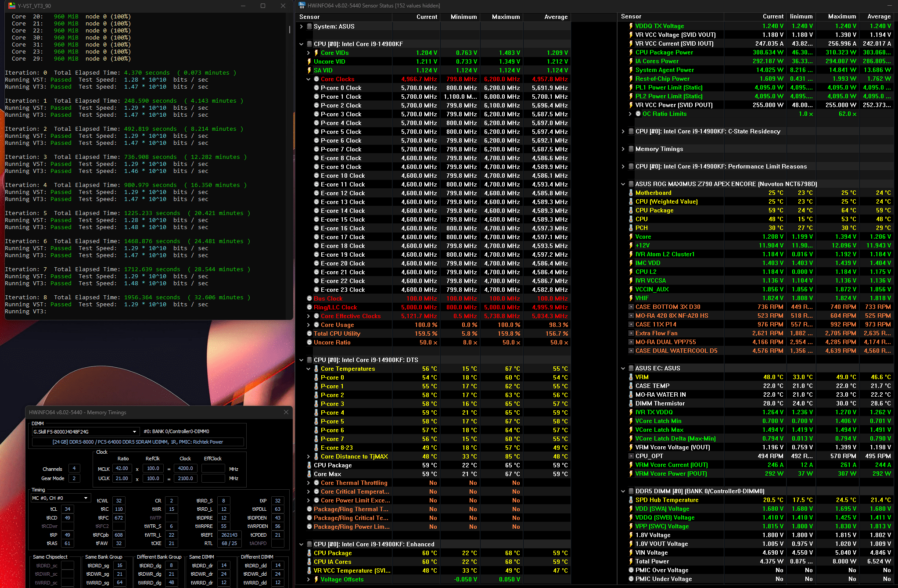Image resolution: width=898 pixels, height=588 pixels.
Task: Expand the Core Usage row
Action: pos(309,325)
